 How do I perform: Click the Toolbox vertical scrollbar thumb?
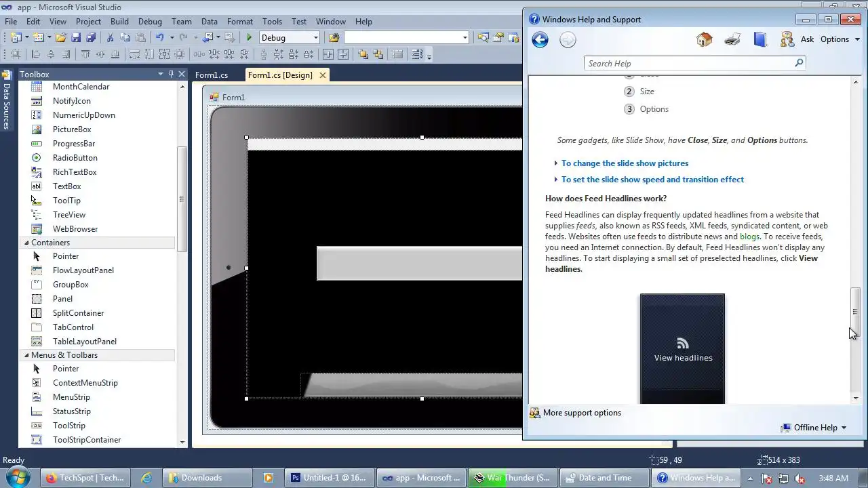(x=181, y=199)
